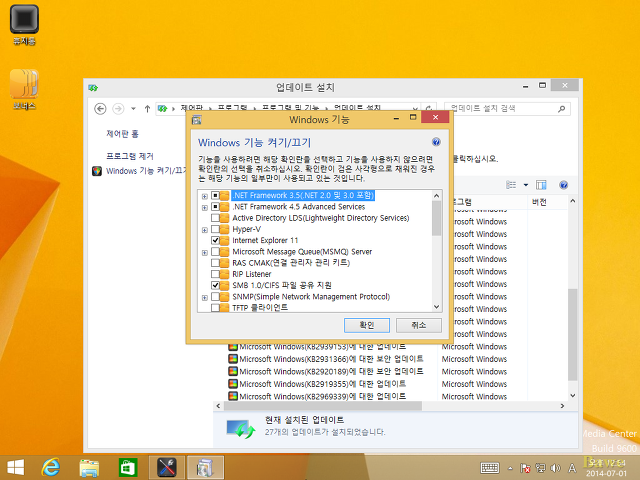Open the view options dropdown arrow
The image size is (640, 480).
[526, 185]
